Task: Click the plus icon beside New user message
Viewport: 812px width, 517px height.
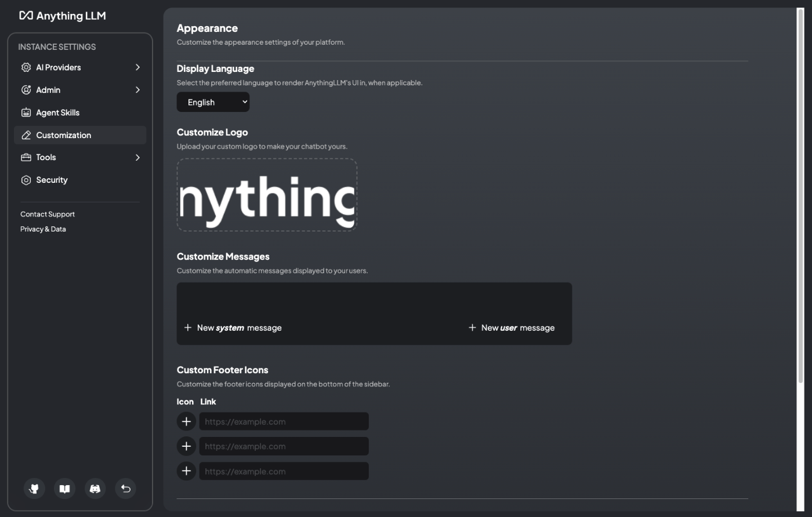Action: point(472,328)
